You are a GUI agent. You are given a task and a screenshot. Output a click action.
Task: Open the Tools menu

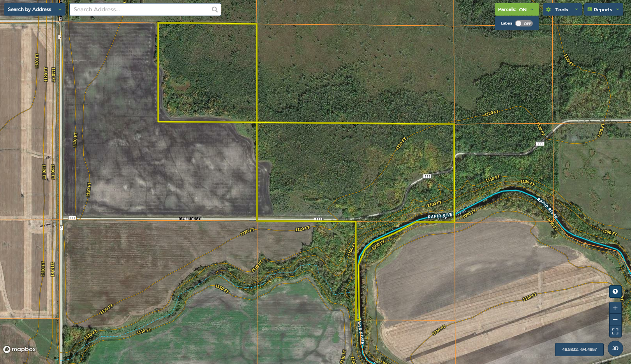[x=561, y=10]
